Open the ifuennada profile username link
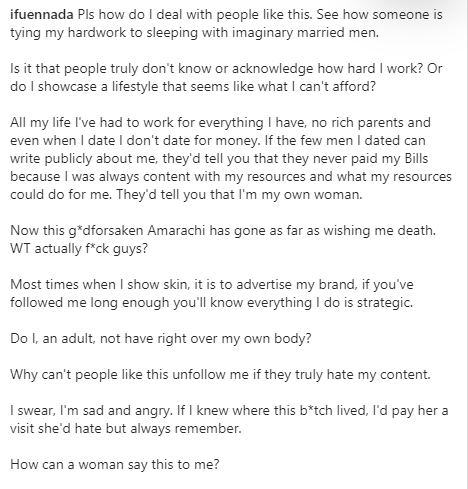The image size is (468, 489). 42,15
